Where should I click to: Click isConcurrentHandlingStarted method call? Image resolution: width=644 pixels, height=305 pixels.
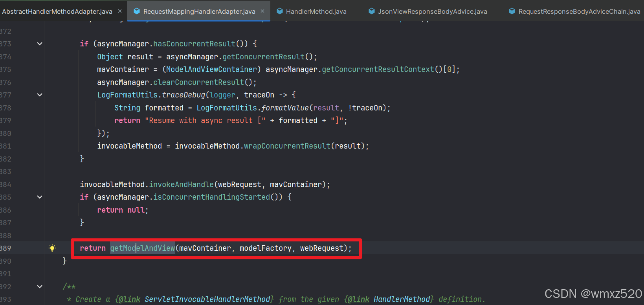tap(211, 197)
